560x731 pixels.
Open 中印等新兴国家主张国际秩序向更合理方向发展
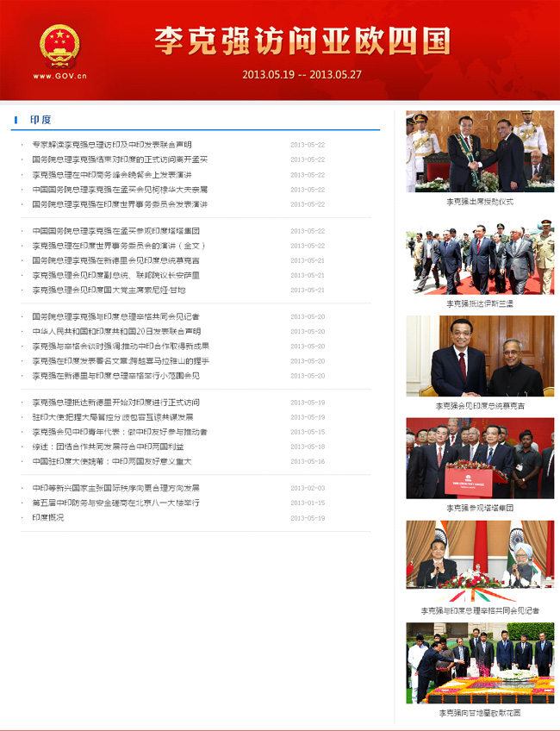point(116,488)
